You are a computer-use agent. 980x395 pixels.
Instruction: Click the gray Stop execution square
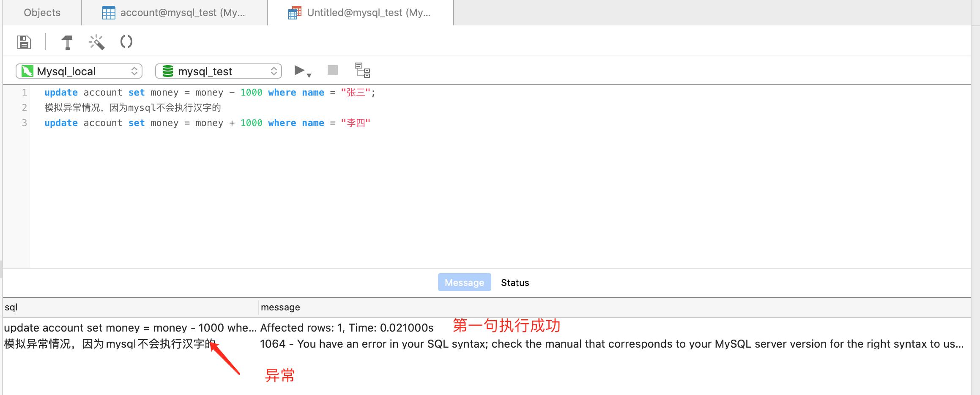333,70
